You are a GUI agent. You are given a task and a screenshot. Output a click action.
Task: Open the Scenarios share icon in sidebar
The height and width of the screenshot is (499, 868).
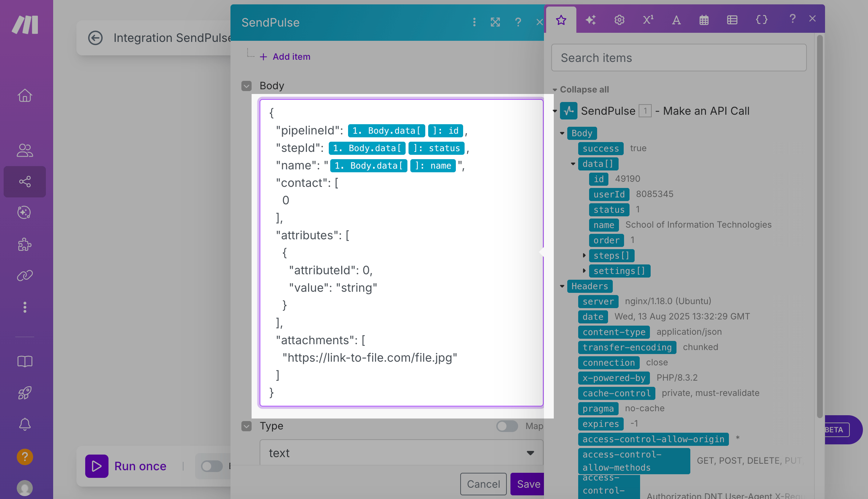(25, 181)
